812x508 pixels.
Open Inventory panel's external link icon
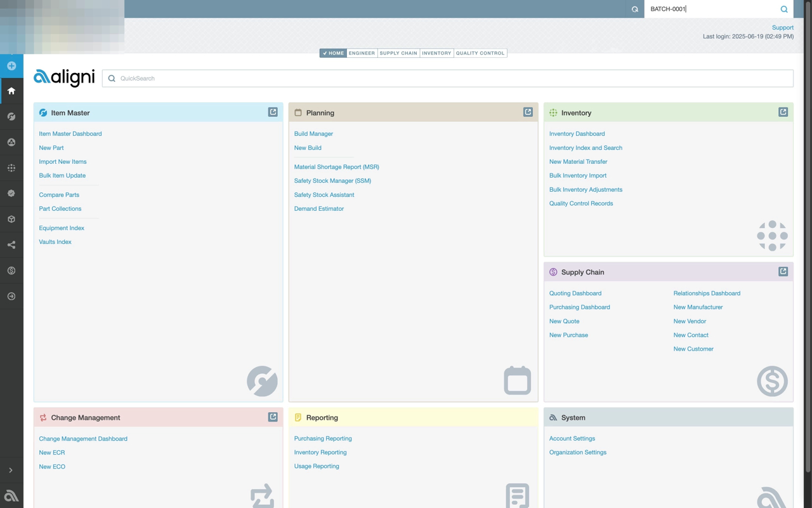tap(783, 112)
